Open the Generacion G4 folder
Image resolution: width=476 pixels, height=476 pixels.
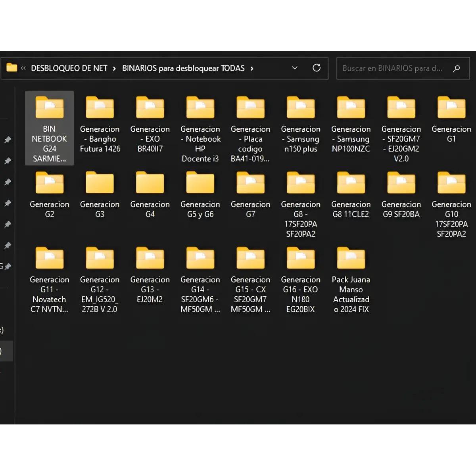coord(150,194)
